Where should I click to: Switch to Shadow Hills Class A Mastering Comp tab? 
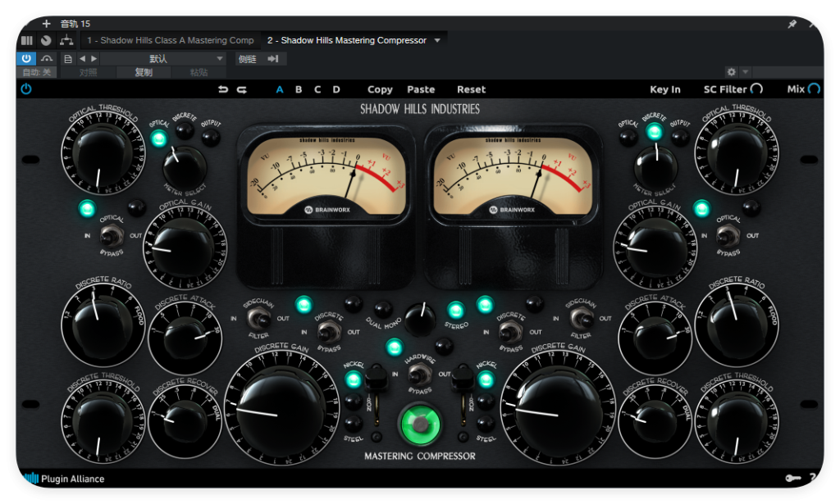(171, 40)
